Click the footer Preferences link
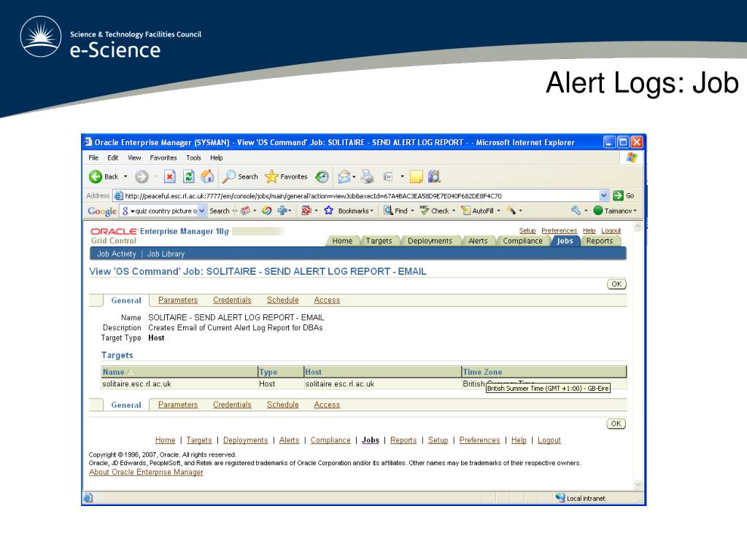747x560 pixels. 480,440
